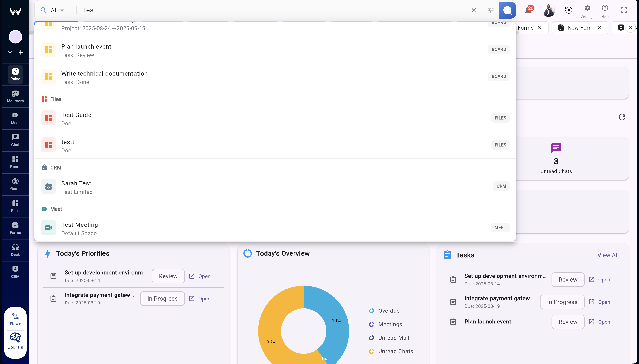Clear the search query with X
This screenshot has width=639, height=364.
pyautogui.click(x=473, y=10)
